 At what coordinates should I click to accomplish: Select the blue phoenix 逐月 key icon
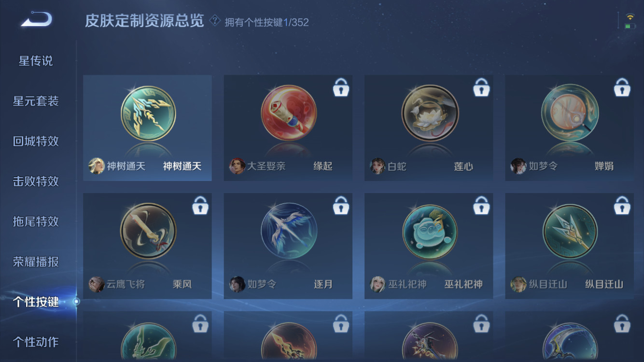[289, 231]
